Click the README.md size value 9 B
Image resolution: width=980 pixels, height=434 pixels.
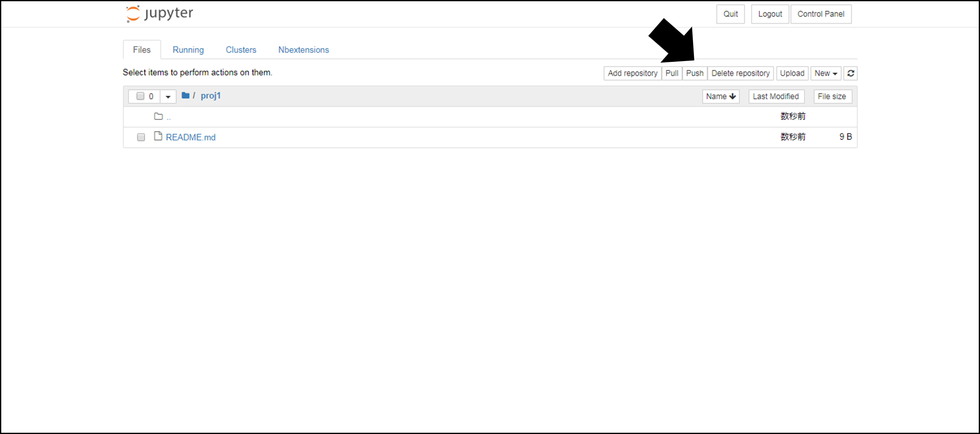click(846, 137)
